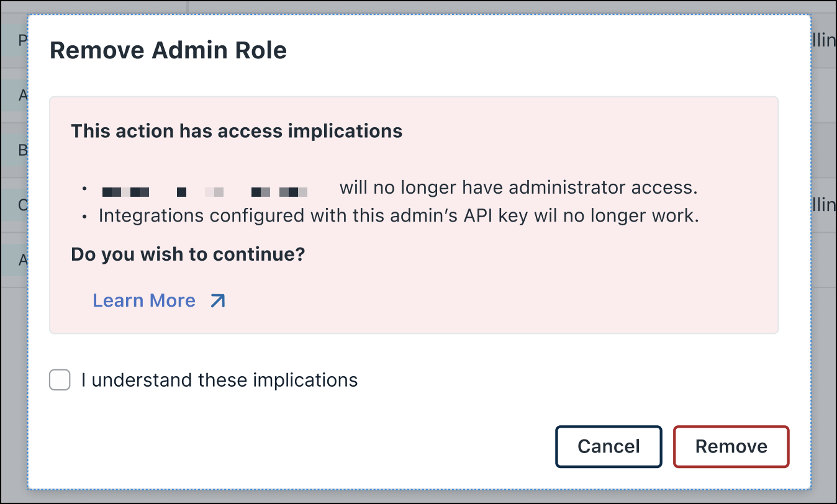This screenshot has height=504, width=837.
Task: Click the external-link arrow icon beside Learn More
Action: [217, 301]
